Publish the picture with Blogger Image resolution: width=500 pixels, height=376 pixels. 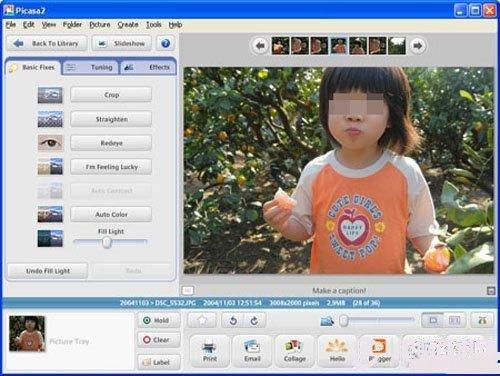(380, 351)
